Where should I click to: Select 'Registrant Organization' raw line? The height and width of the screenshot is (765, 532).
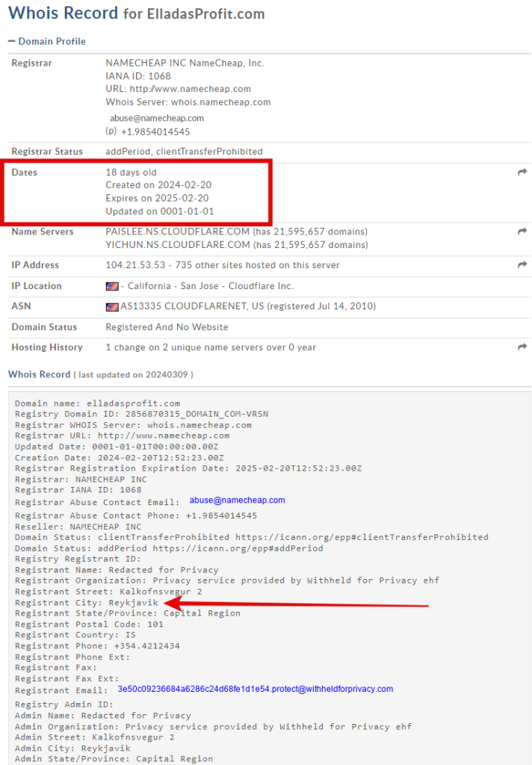[227, 580]
